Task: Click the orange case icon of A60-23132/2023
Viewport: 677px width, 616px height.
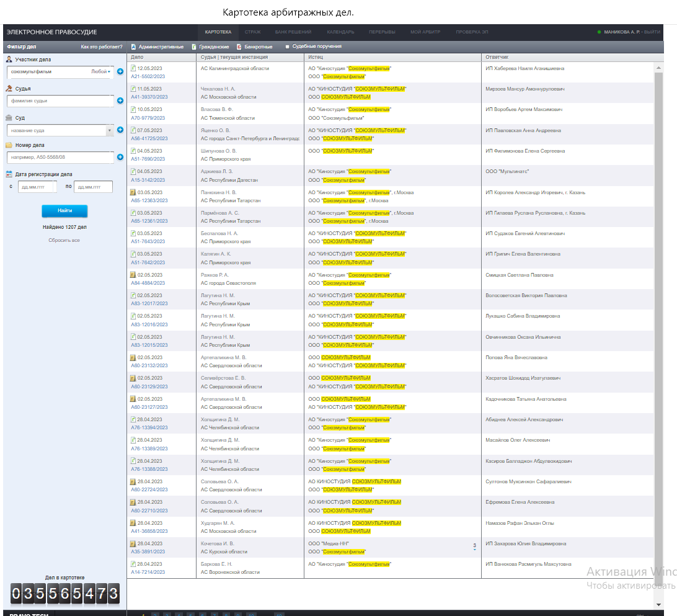Action: click(x=133, y=358)
